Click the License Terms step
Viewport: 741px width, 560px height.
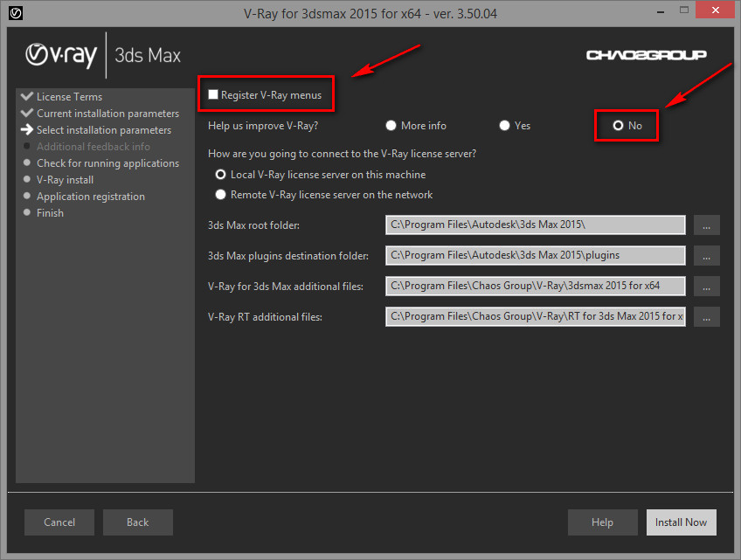click(69, 97)
